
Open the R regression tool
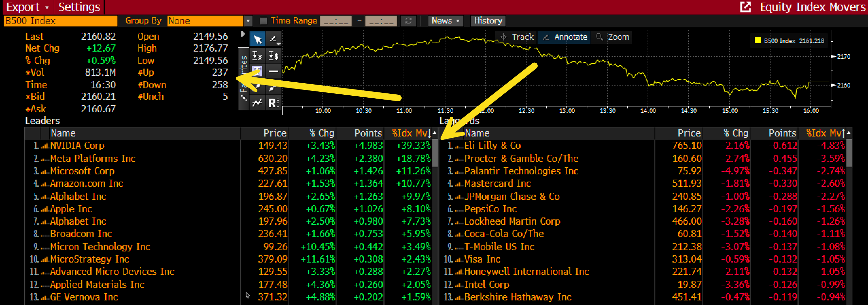pos(273,102)
